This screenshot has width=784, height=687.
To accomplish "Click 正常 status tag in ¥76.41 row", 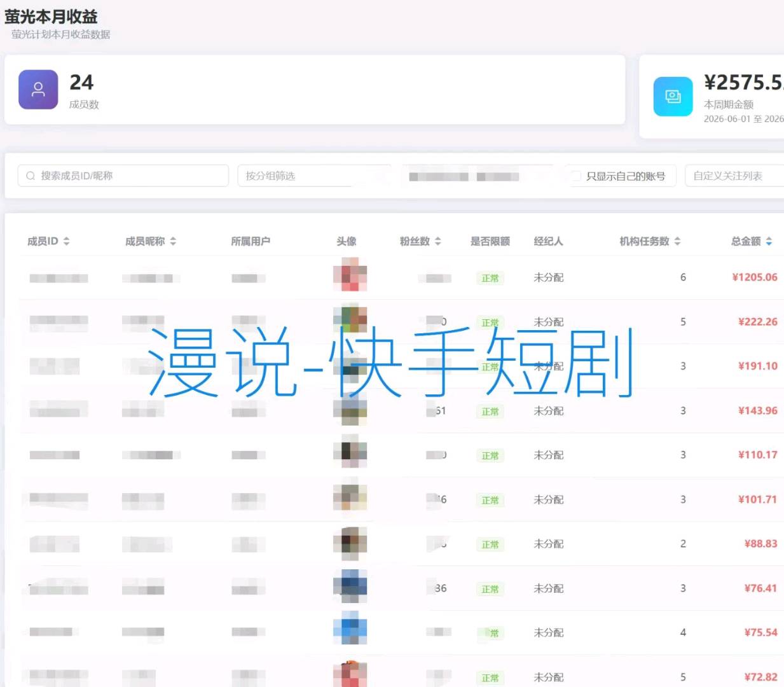I will 490,589.
